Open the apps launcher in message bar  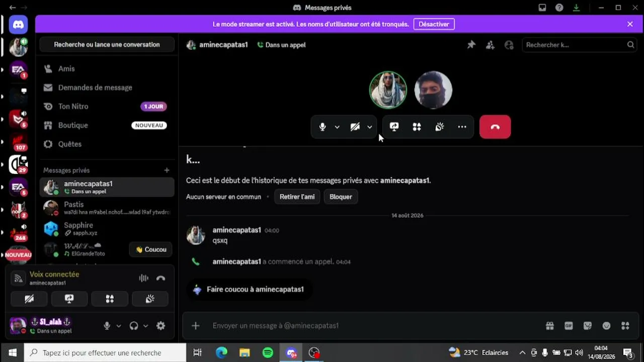[x=625, y=326]
